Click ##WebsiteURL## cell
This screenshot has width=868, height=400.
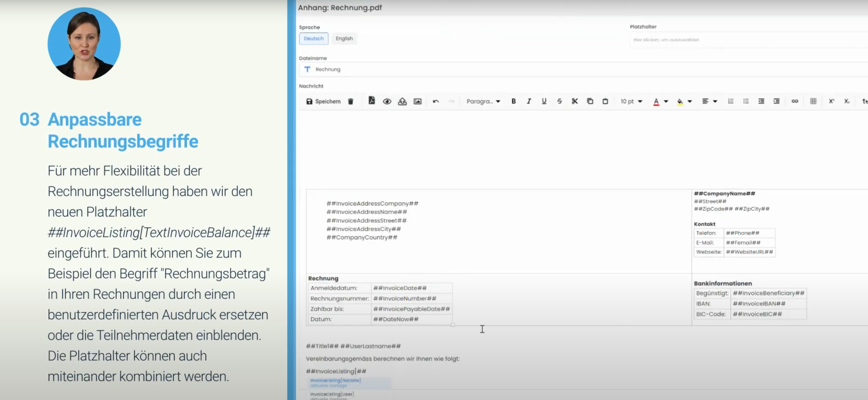[x=749, y=252]
